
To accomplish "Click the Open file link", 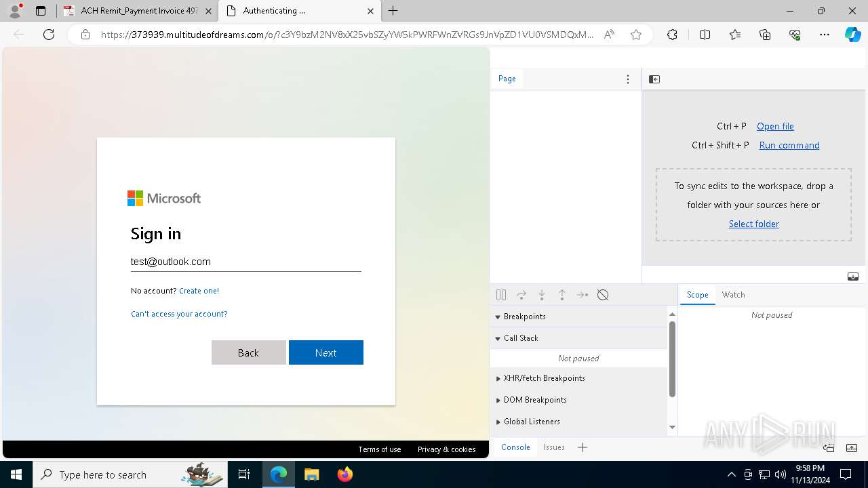I will [775, 126].
